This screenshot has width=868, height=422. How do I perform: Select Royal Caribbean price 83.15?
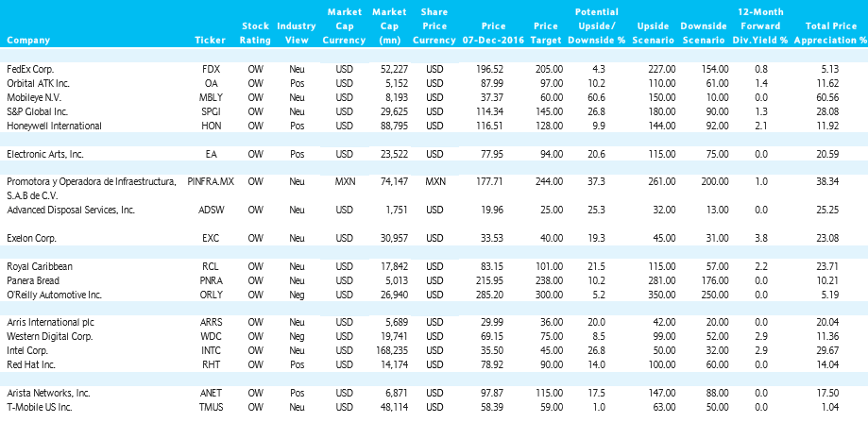tap(490, 266)
